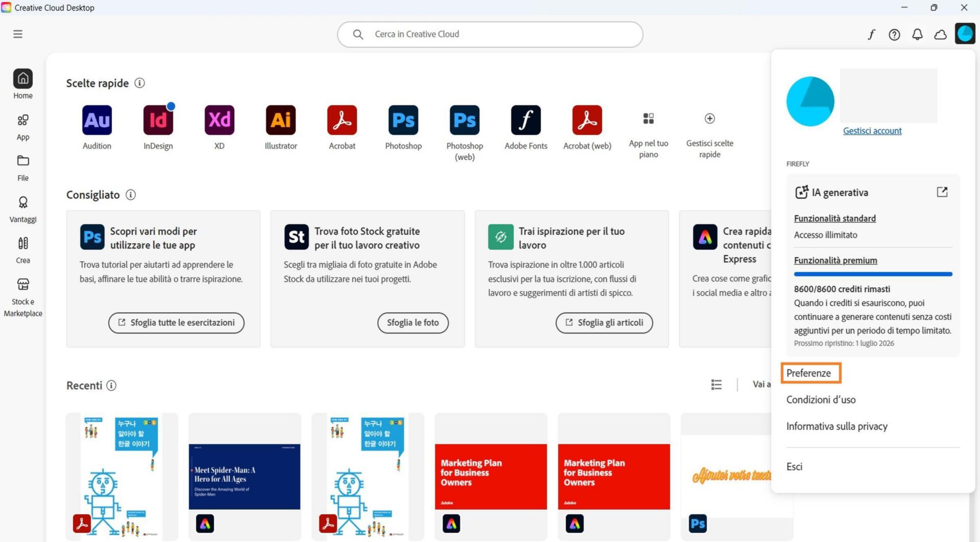Launch Acrobat desktop app
This screenshot has height=542, width=980.
coord(342,120)
